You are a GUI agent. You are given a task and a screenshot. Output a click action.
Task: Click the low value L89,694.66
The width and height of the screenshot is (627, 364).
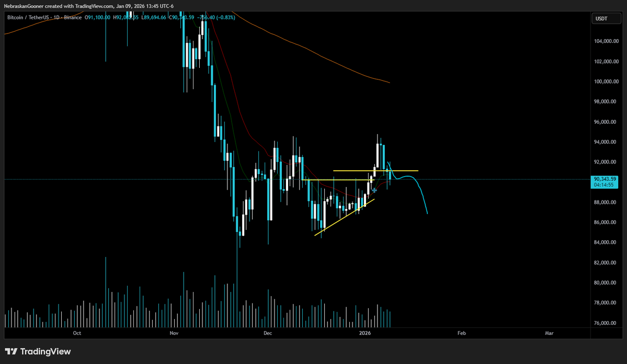(154, 17)
